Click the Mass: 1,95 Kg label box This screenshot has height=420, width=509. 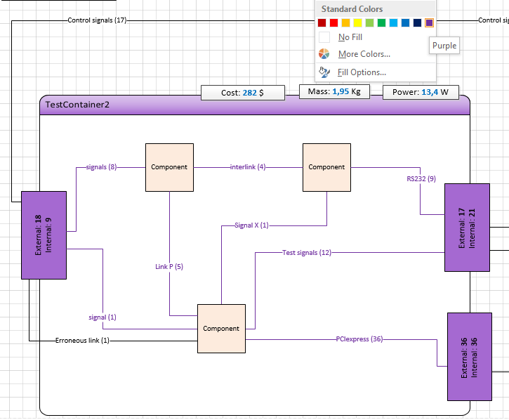click(334, 91)
